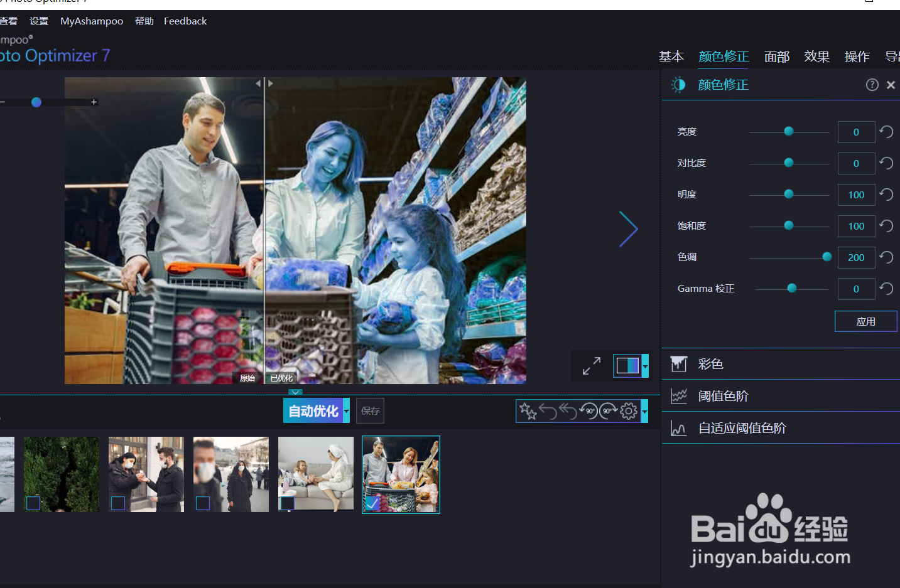The height and width of the screenshot is (588, 900).
Task: Select the masked couple street thumbnail
Action: (x=146, y=474)
